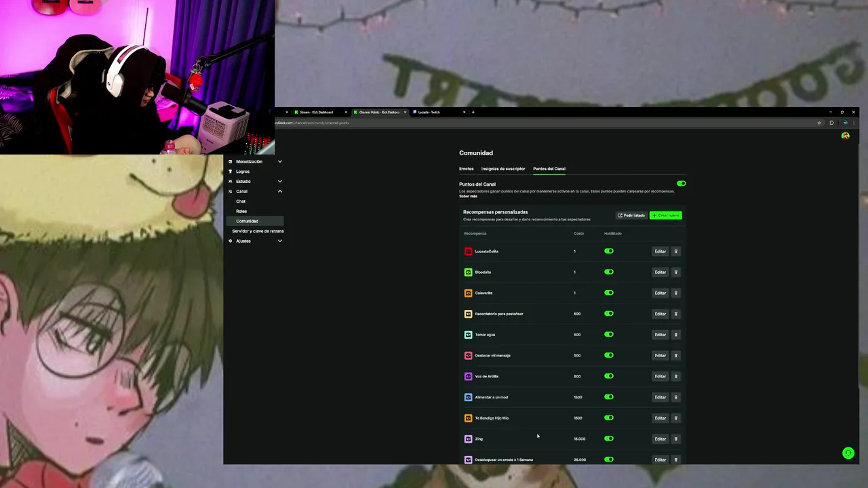Open the profile avatar menu
The width and height of the screenshot is (868, 488).
845,136
